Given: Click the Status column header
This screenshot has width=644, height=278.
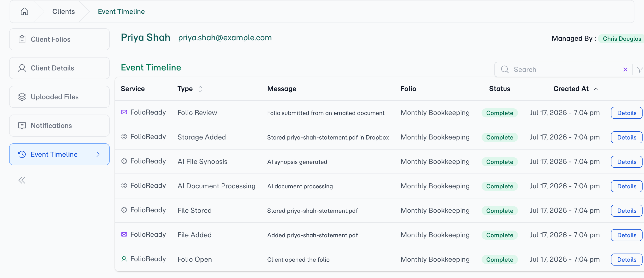Looking at the screenshot, I should (x=500, y=89).
